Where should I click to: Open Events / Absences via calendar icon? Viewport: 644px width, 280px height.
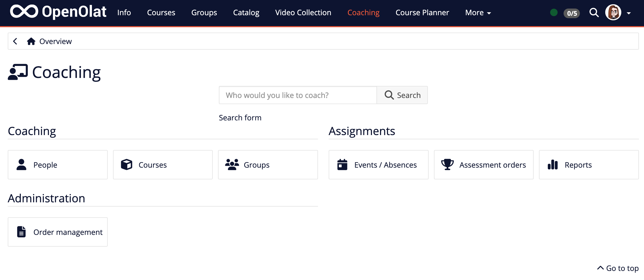coord(342,165)
